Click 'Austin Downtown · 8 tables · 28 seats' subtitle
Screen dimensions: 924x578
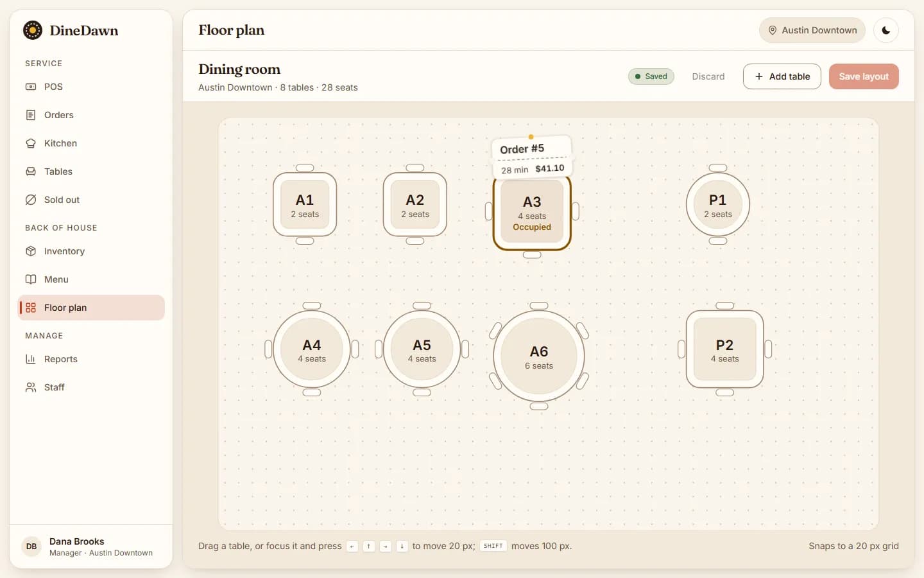click(278, 87)
